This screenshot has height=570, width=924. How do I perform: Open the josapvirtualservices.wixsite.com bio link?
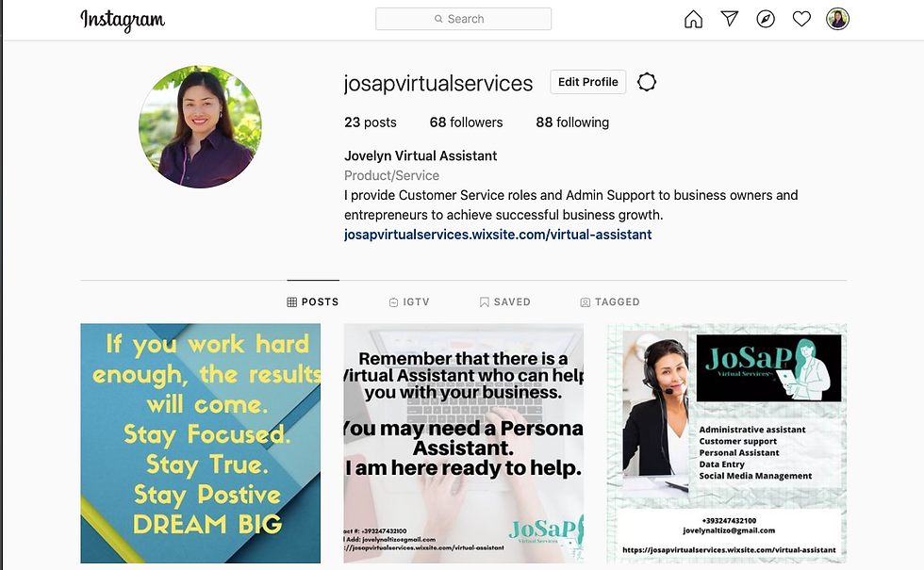(498, 235)
